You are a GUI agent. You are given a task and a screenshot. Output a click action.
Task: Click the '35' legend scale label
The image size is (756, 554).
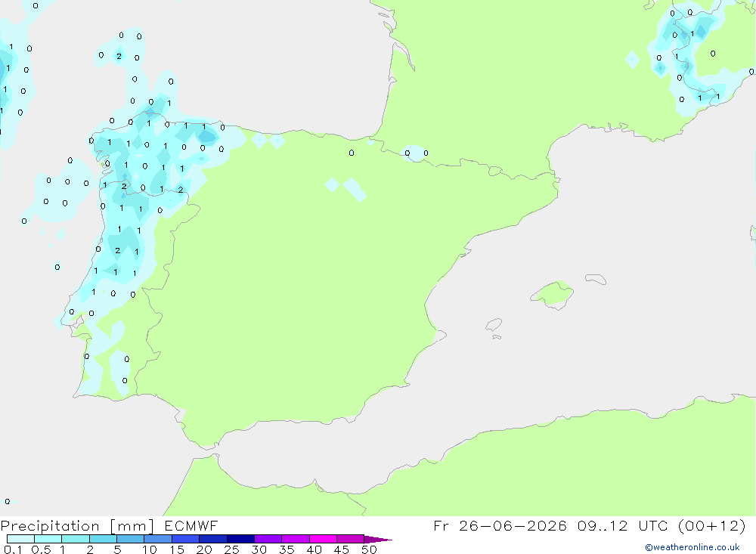coord(287,549)
